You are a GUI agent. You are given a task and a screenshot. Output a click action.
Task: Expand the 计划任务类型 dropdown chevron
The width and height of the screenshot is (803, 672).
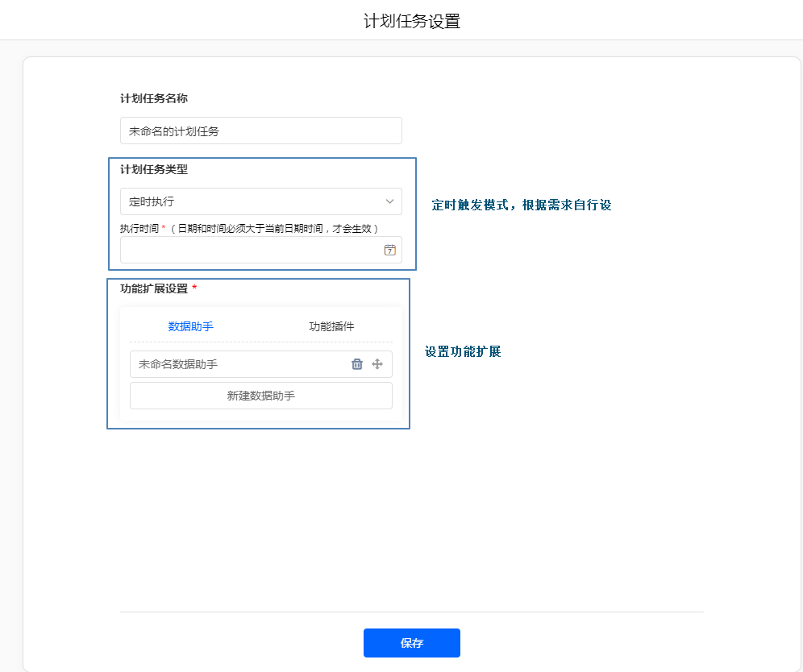pos(389,201)
